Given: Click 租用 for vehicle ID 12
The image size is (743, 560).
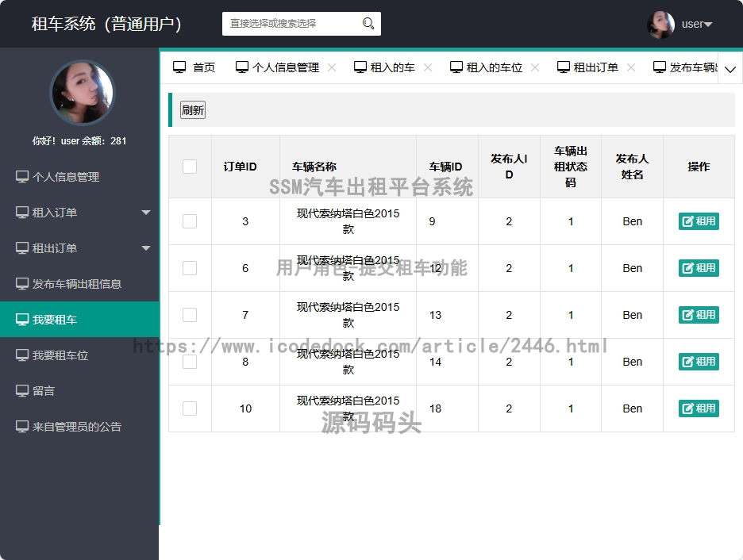Looking at the screenshot, I should click(699, 268).
